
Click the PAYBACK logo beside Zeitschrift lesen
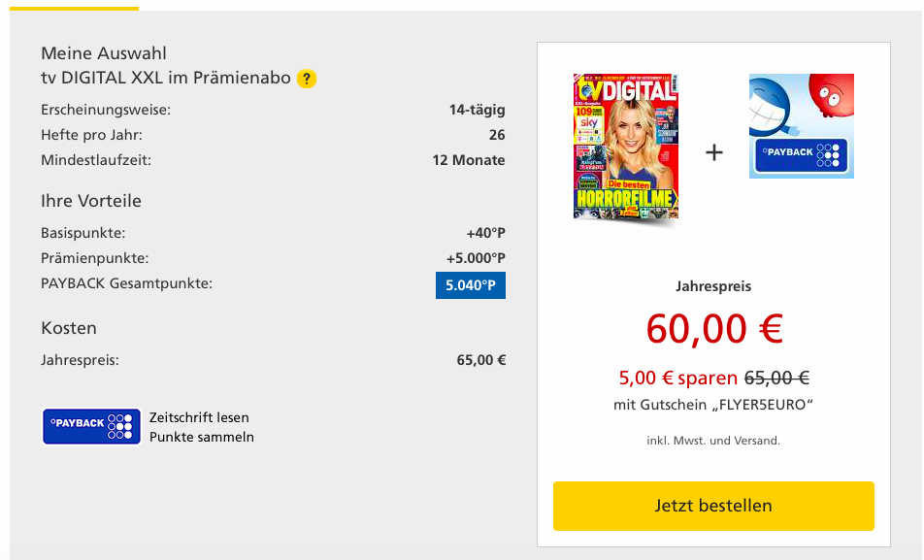[92, 426]
